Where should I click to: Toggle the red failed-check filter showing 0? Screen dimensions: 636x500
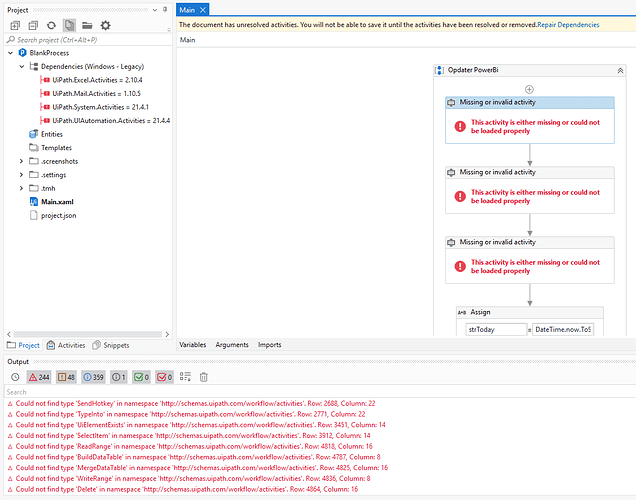pos(165,377)
